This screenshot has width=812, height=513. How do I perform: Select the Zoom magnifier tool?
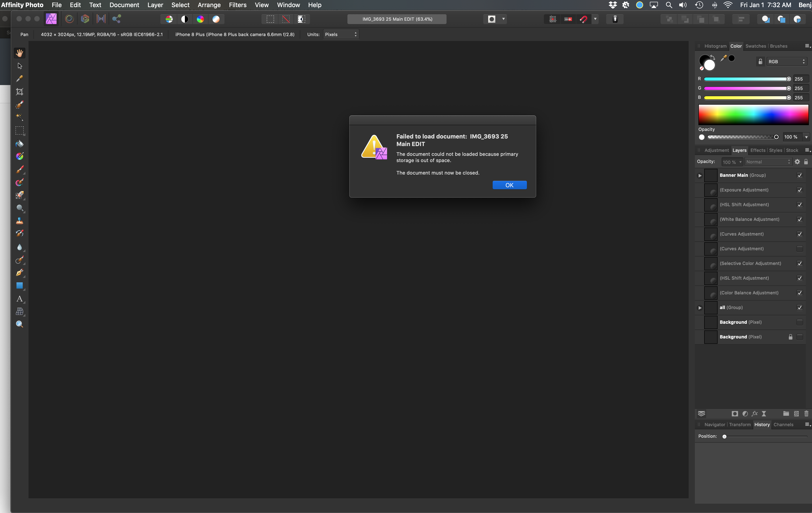[x=20, y=324]
